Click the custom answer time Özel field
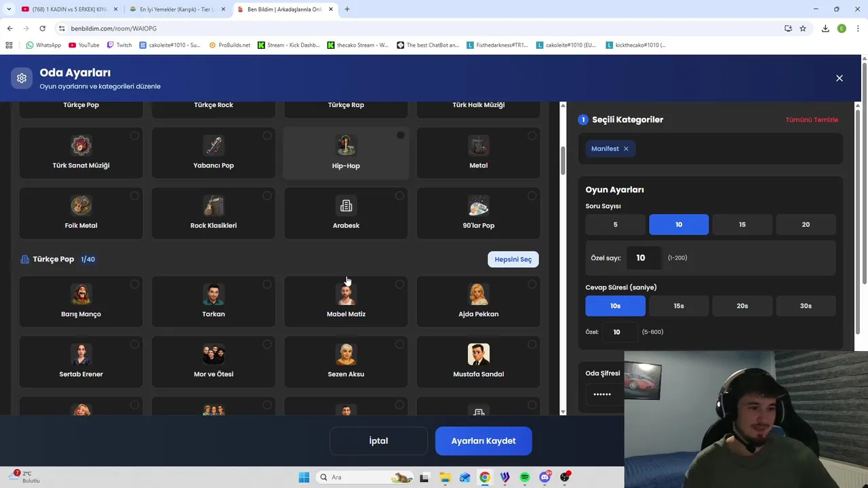Image resolution: width=868 pixels, height=488 pixels. 620,332
